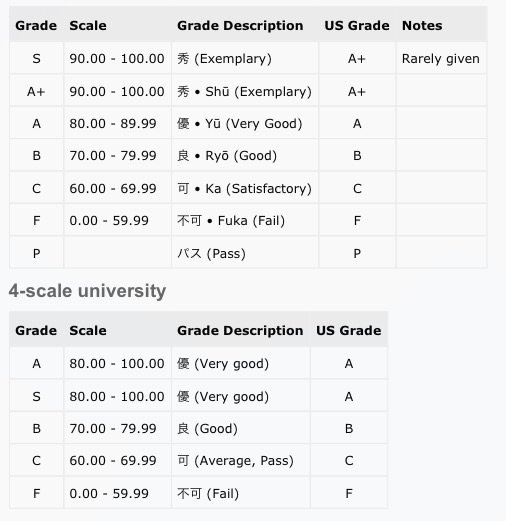Select the 'Scale' header in bottom table
This screenshot has width=506, height=521.
click(x=88, y=331)
